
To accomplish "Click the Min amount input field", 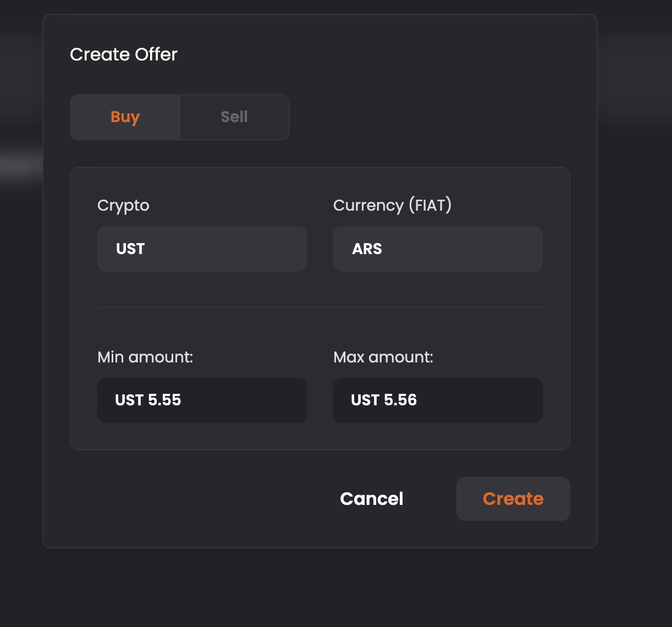I will [x=202, y=400].
